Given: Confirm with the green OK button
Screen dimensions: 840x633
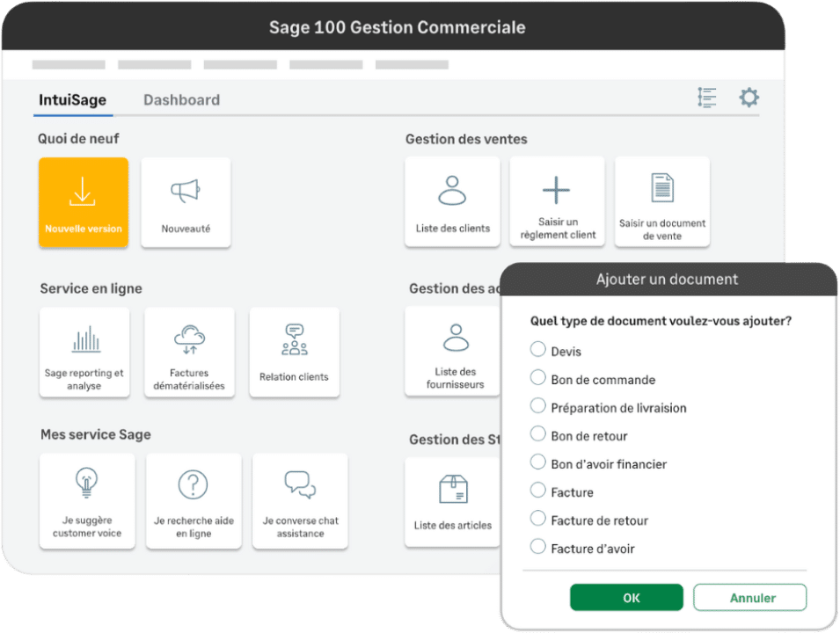Looking at the screenshot, I should tap(626, 598).
